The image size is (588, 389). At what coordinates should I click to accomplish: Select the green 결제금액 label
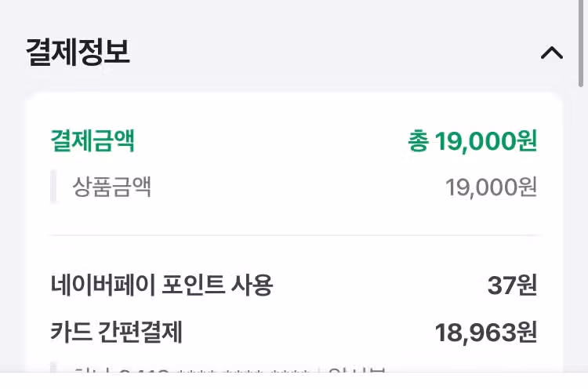click(x=93, y=140)
